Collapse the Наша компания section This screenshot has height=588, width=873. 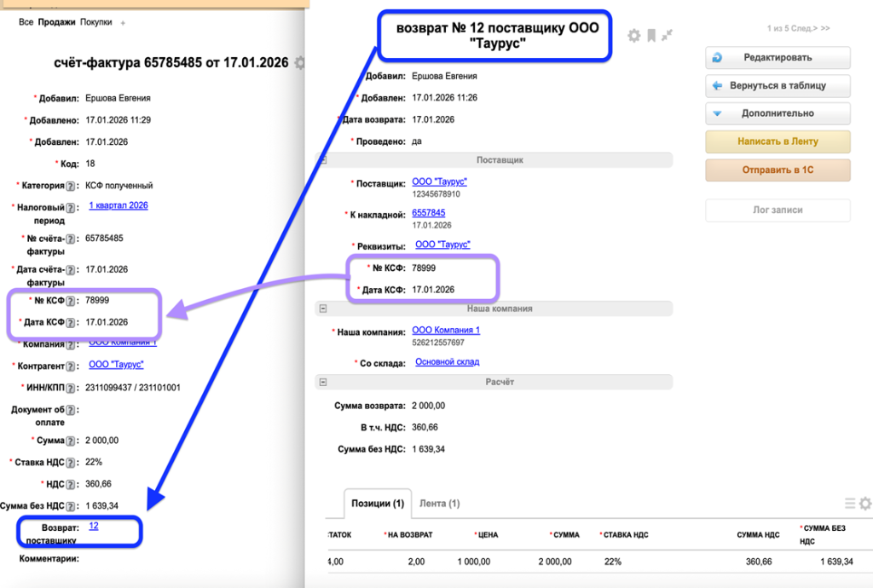[324, 308]
